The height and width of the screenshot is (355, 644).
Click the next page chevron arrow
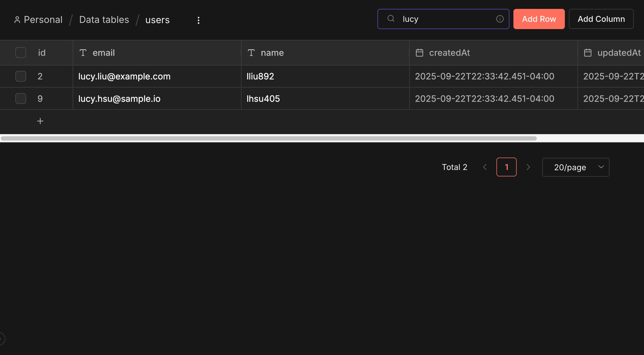pos(528,167)
